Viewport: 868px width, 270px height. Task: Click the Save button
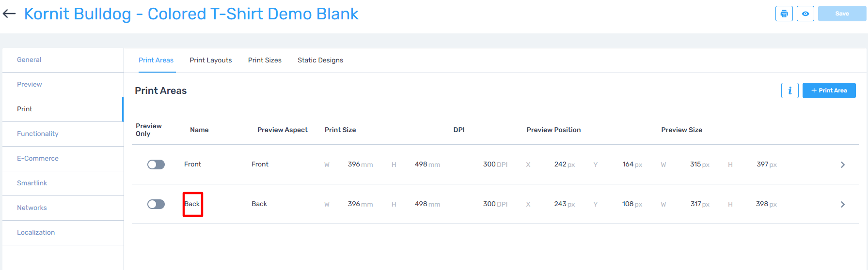[841, 14]
